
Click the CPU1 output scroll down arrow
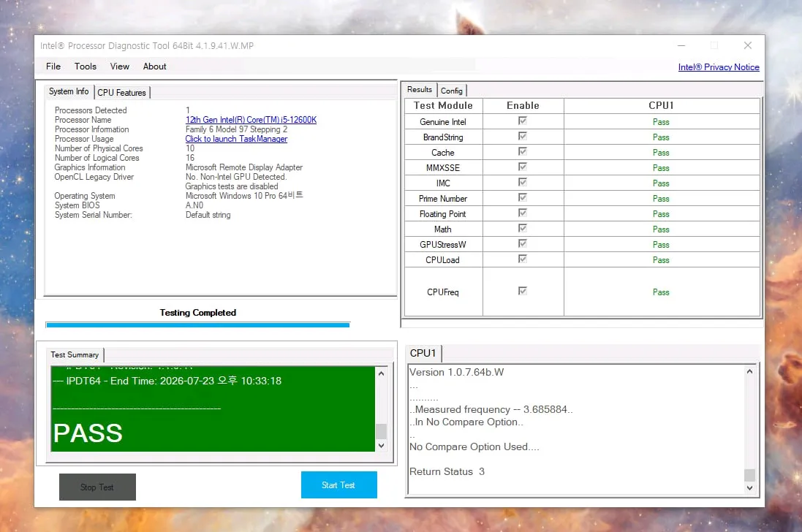coord(749,488)
